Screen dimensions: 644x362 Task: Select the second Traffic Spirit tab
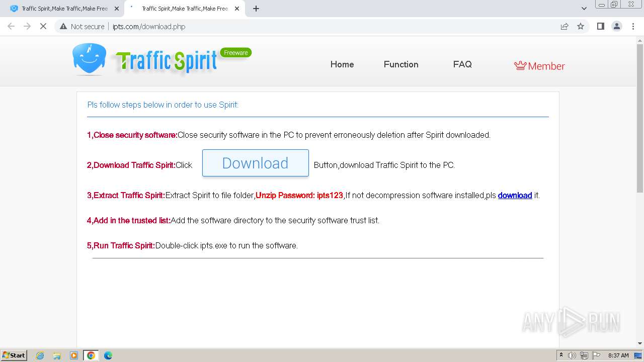click(184, 9)
